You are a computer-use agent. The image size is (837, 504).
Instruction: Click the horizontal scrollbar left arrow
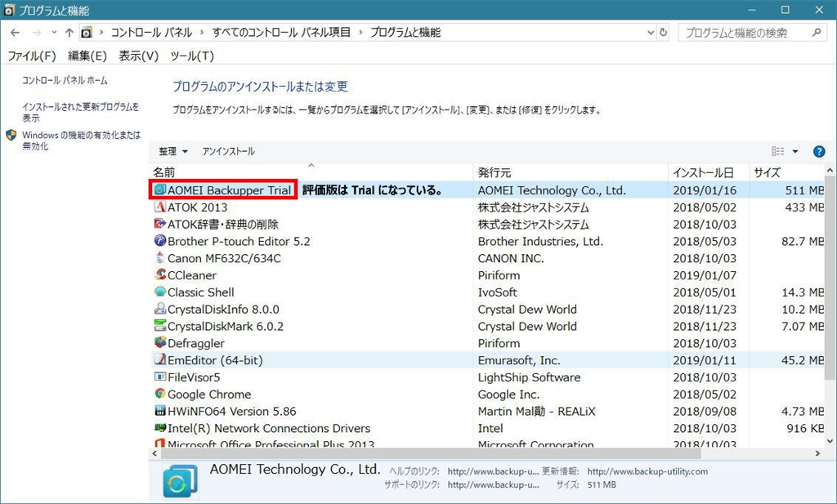click(x=154, y=453)
